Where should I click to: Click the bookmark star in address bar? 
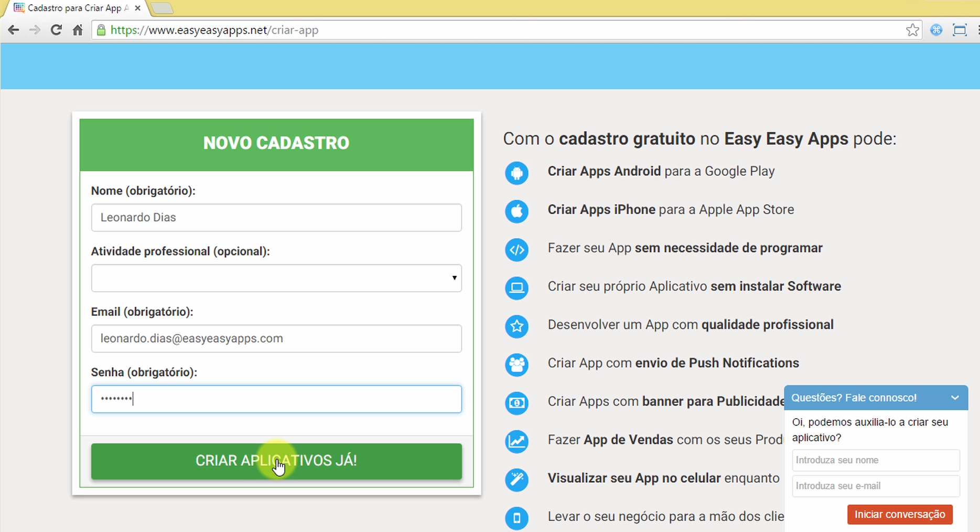pos(912,30)
